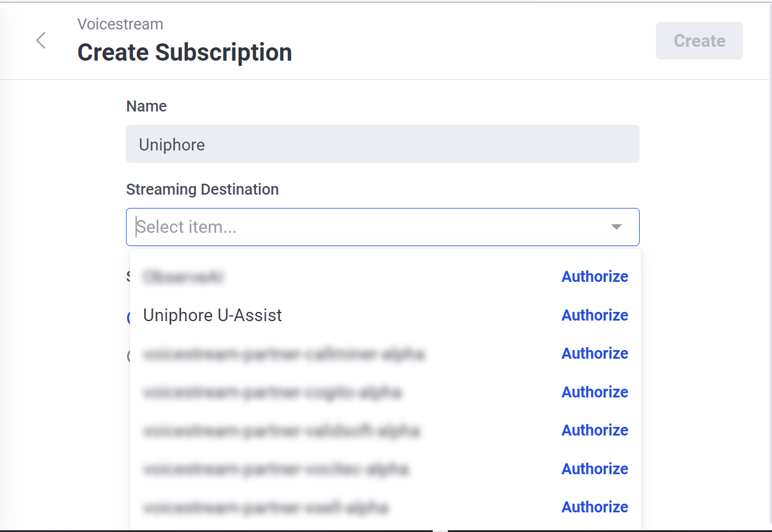
Task: Go back using the left chevron arrow
Action: (x=40, y=40)
